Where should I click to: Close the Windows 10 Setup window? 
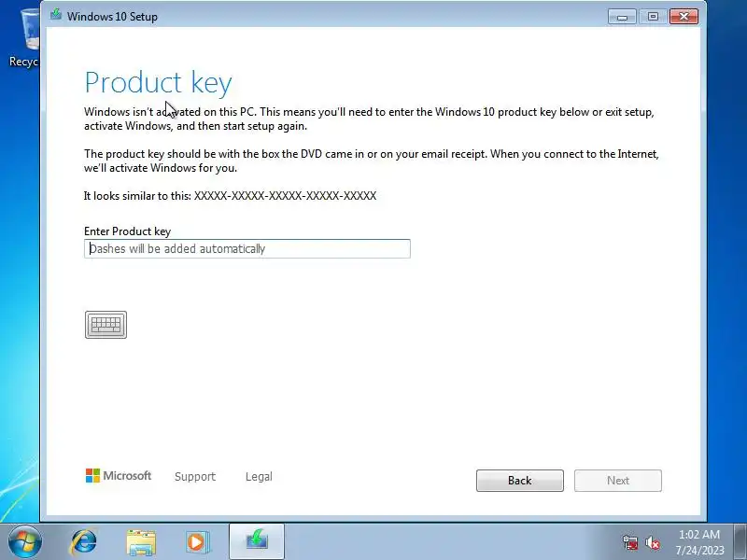click(x=684, y=17)
